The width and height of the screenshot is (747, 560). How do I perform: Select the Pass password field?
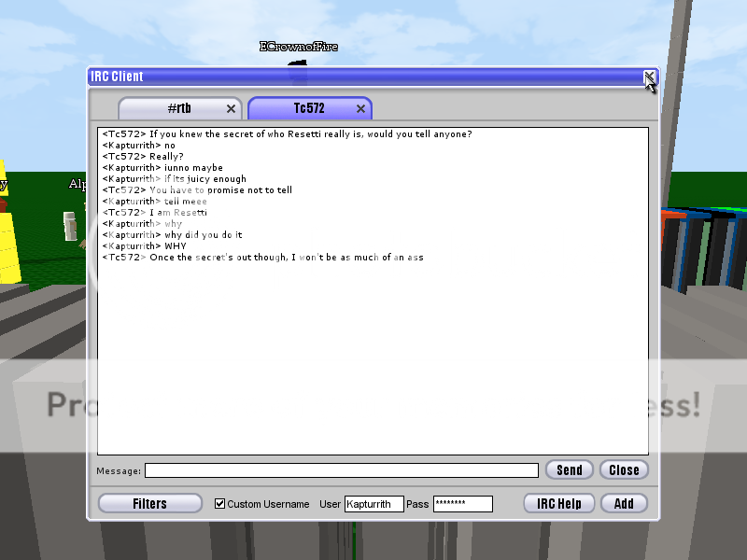click(x=462, y=504)
